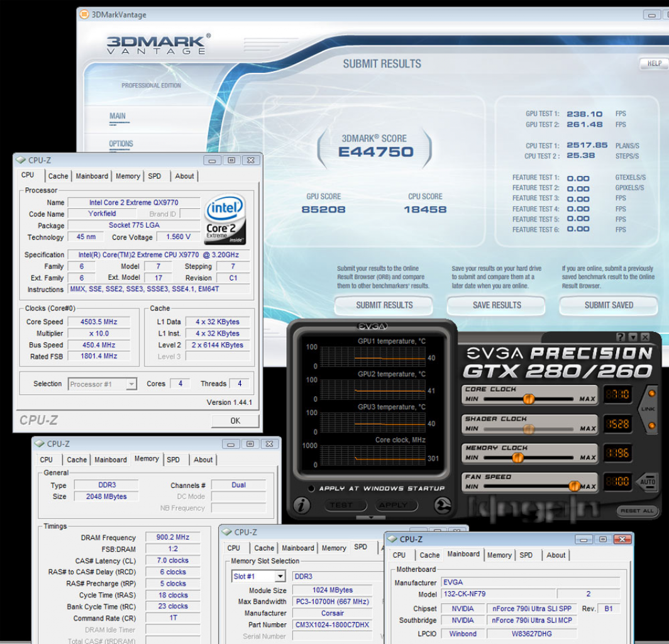The height and width of the screenshot is (644, 669).
Task: Open the Slot #1 memory slot dropdown
Action: [280, 576]
